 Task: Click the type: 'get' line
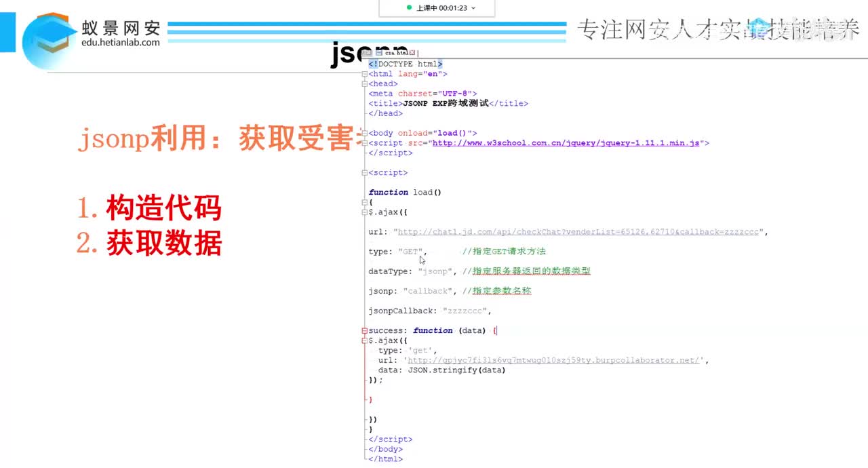pyautogui.click(x=408, y=351)
